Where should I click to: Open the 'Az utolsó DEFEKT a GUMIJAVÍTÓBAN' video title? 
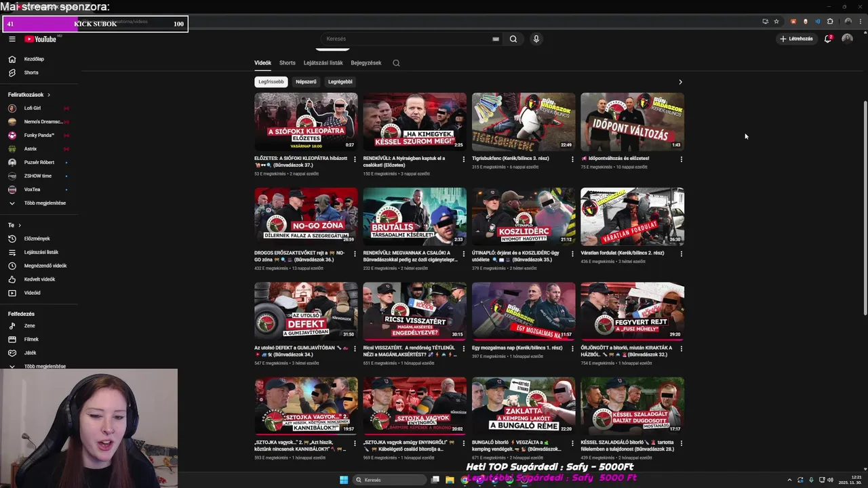[x=301, y=351]
